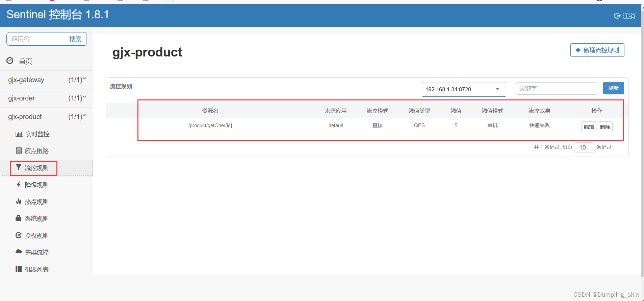Open the 降级规则 menu item
Screen dimensions: 644x301
46,185
